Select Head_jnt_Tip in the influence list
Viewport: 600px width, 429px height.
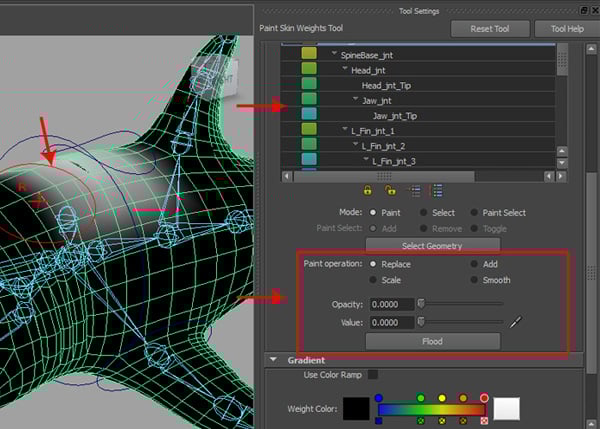pos(386,85)
